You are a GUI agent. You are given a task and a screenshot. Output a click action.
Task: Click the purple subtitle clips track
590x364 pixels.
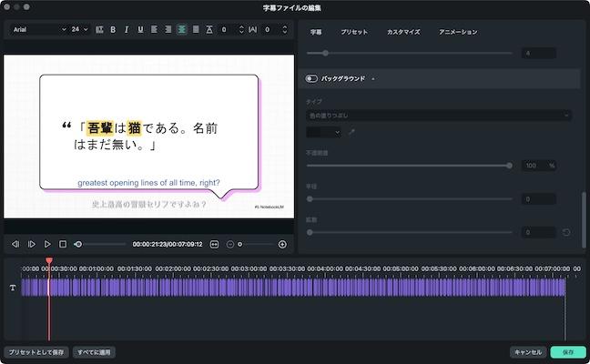coord(293,288)
